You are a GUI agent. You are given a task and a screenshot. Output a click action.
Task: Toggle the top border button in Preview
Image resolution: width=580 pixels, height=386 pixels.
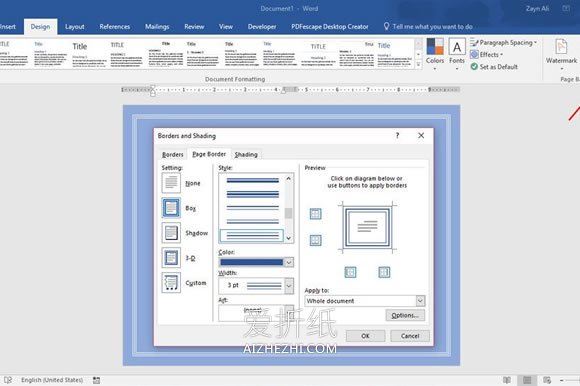coord(316,214)
